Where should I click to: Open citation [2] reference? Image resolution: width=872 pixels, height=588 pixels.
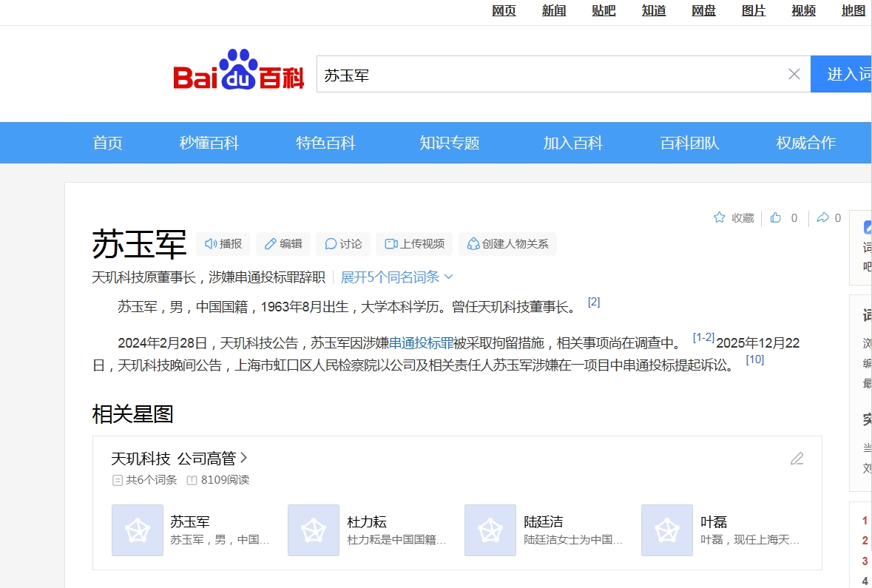tap(594, 302)
